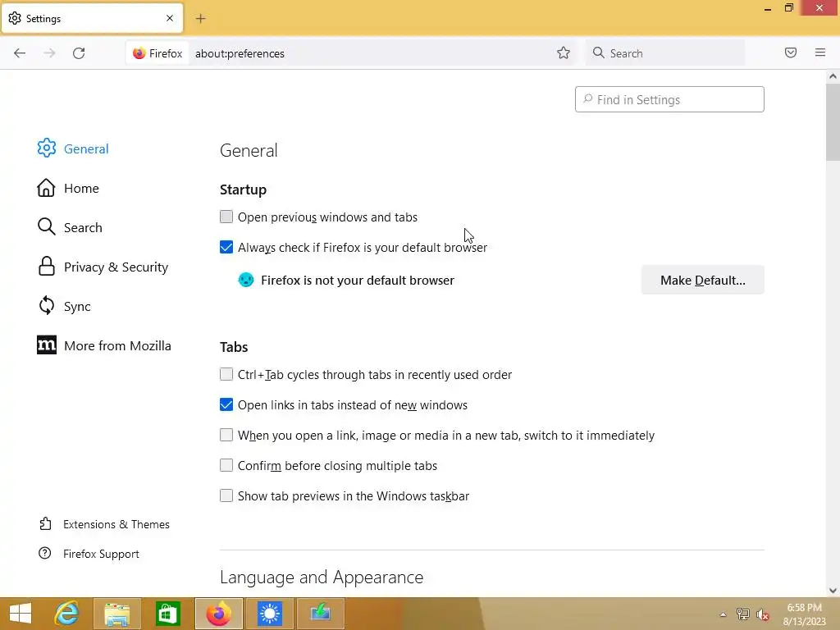Click the Startup heading text
Viewport: 840px width, 630px height.
point(243,189)
